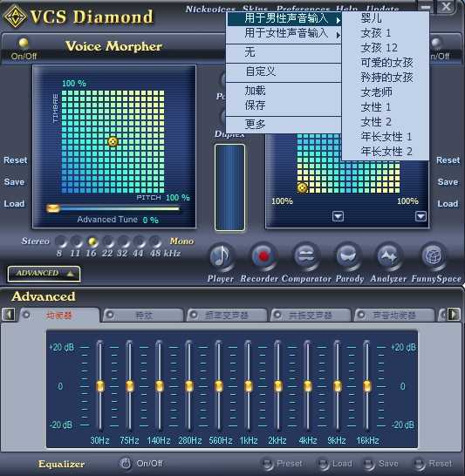465x476 pixels.
Task: Launch the Comparator tool
Action: 305,257
